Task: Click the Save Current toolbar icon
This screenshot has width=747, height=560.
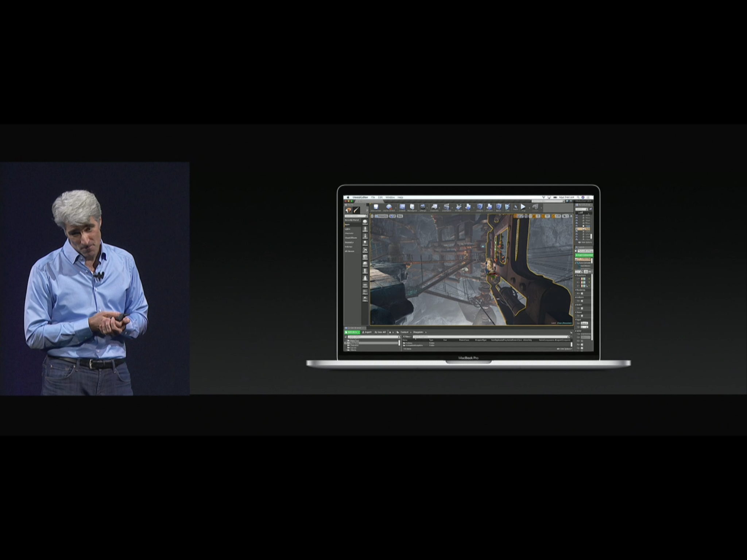Action: point(376,207)
